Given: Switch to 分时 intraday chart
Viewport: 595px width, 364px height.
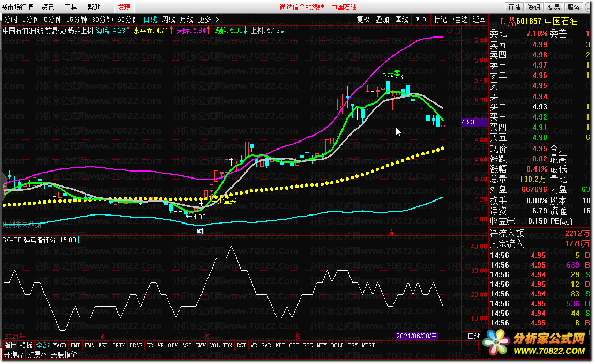Looking at the screenshot, I should click(x=11, y=19).
